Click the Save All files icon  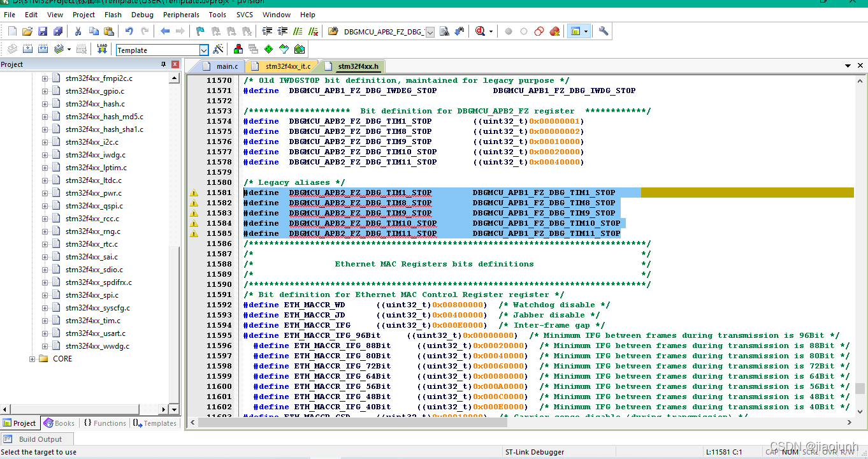pyautogui.click(x=58, y=31)
